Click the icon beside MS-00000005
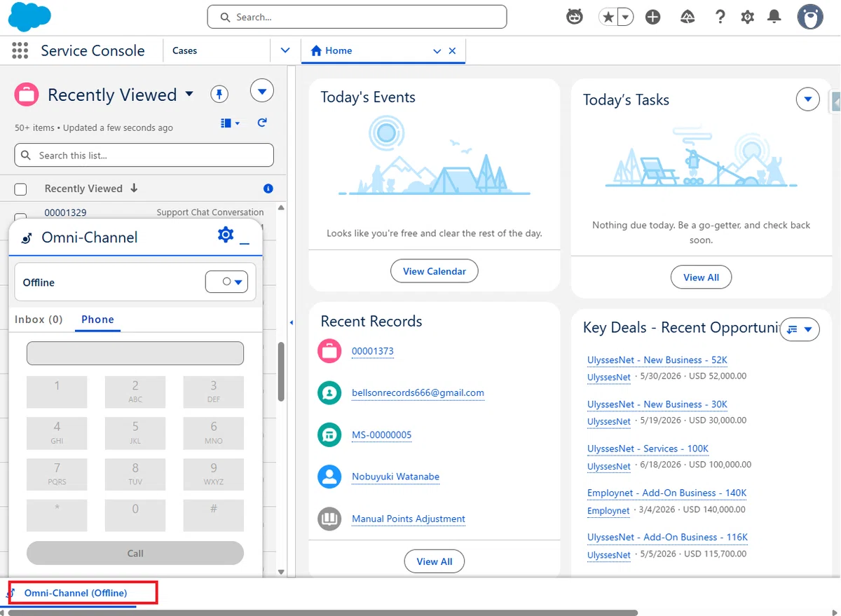Viewport: 841px width, 616px height. click(x=329, y=434)
